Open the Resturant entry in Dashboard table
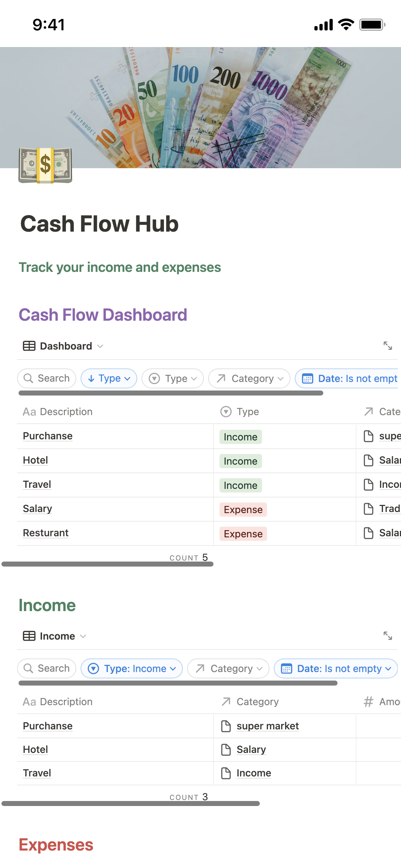 (46, 533)
